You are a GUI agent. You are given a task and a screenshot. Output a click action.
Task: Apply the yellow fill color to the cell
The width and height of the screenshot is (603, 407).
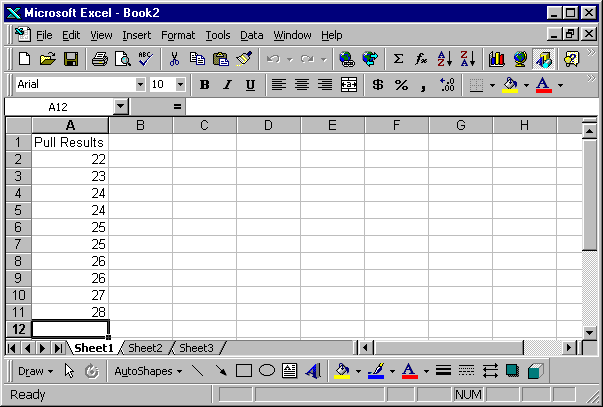[509, 85]
